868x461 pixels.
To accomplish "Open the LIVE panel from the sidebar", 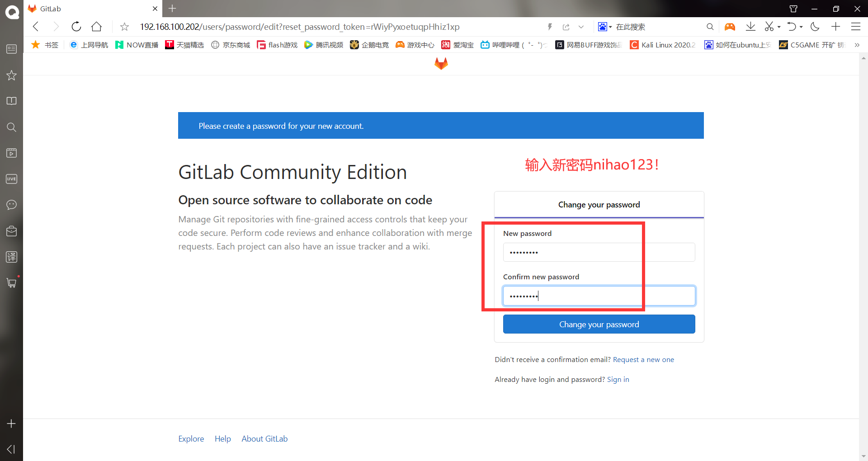I will click(x=11, y=179).
